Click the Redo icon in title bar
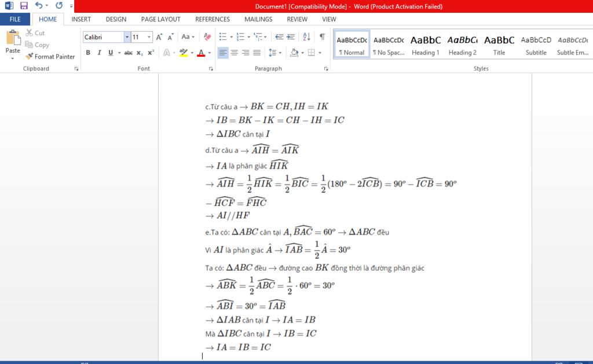The width and height of the screenshot is (593, 364). pos(59,6)
